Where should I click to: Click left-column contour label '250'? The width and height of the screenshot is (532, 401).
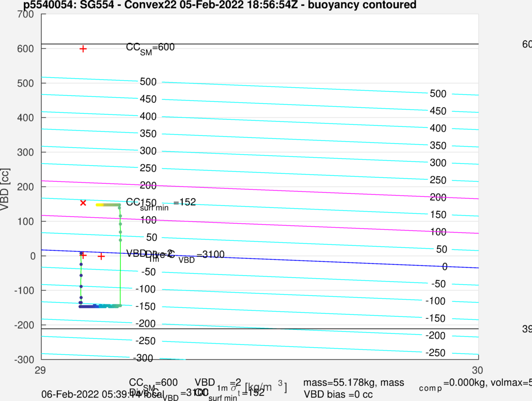(148, 168)
